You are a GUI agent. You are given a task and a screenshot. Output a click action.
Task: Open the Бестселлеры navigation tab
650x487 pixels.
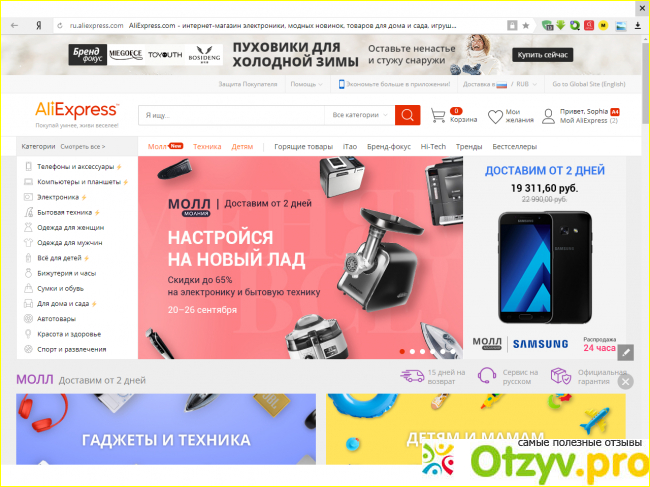click(514, 147)
